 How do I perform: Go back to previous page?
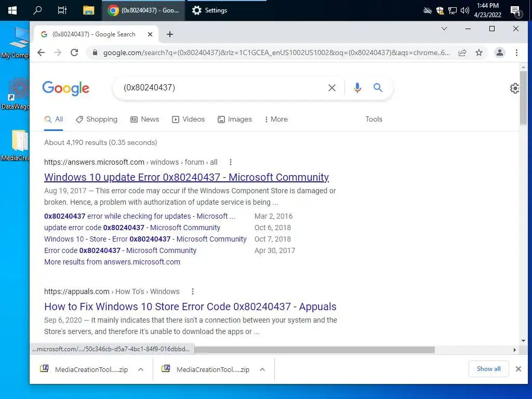pyautogui.click(x=41, y=52)
